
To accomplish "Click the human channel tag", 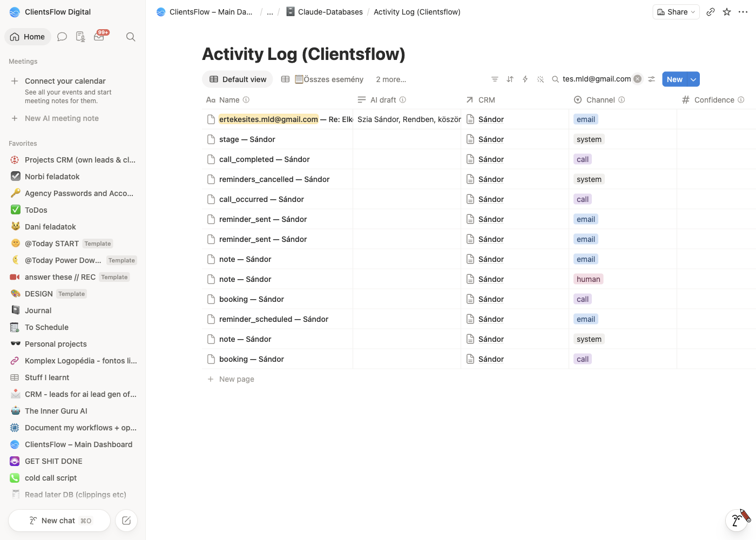I will point(588,279).
